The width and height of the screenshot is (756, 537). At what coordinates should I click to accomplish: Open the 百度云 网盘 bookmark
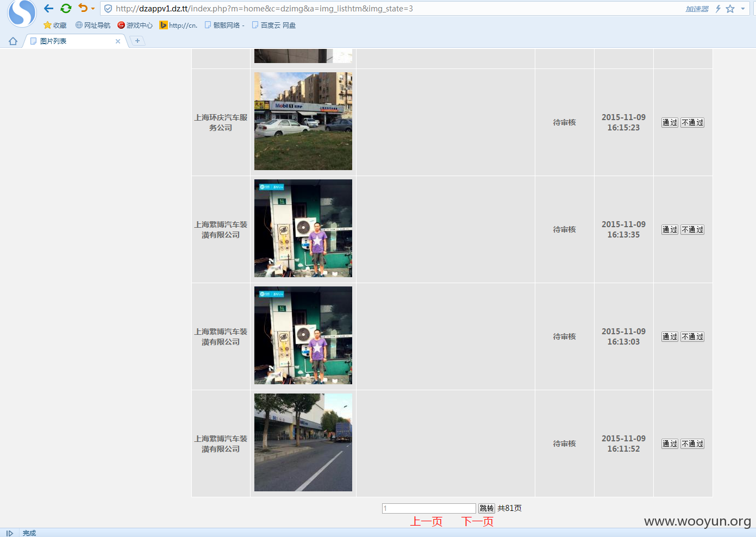coord(273,25)
